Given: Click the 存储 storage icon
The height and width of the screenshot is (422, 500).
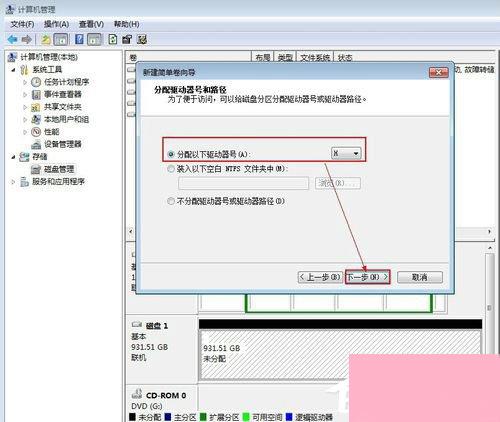Looking at the screenshot, I should tap(24, 157).
